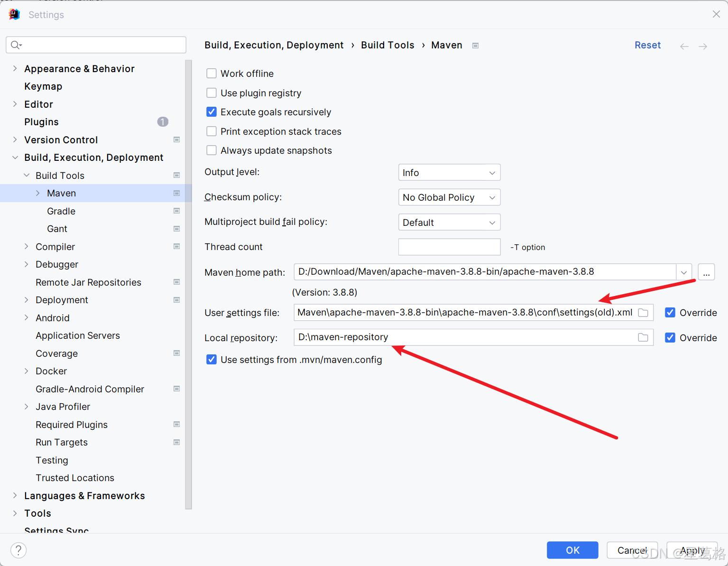Image resolution: width=728 pixels, height=566 pixels.
Task: Open the Trusted Locations settings page
Action: [x=75, y=478]
